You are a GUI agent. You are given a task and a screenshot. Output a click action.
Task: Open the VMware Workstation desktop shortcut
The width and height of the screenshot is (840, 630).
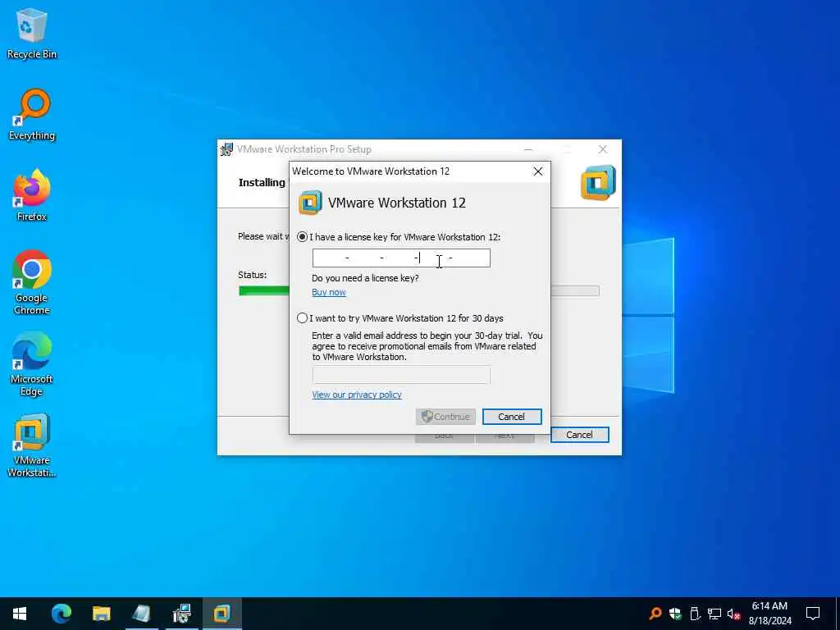pyautogui.click(x=32, y=445)
